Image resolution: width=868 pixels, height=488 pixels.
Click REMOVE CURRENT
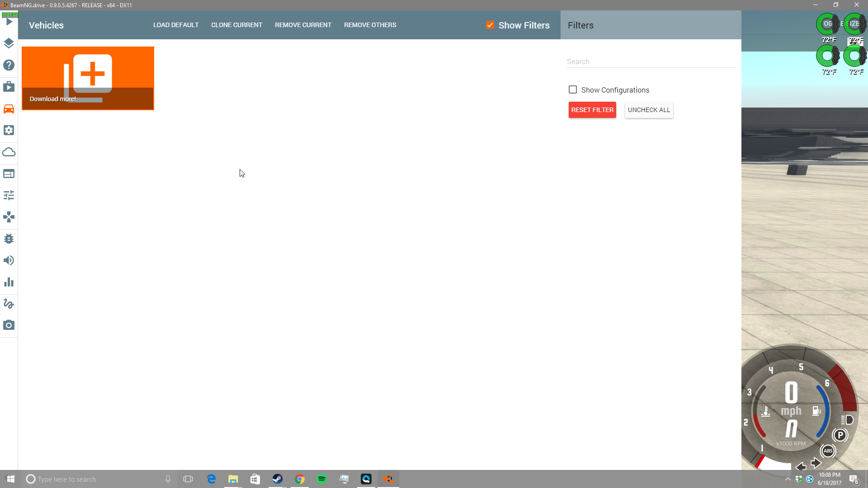[x=303, y=25]
